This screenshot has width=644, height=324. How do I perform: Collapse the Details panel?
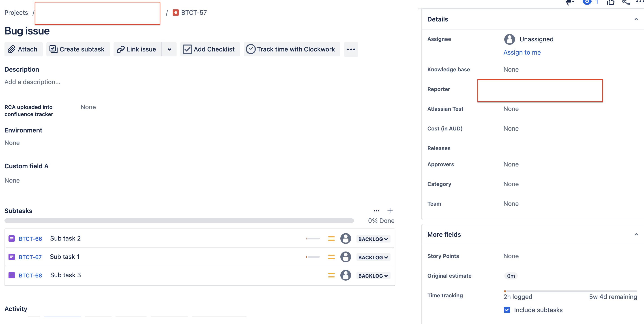pos(636,19)
